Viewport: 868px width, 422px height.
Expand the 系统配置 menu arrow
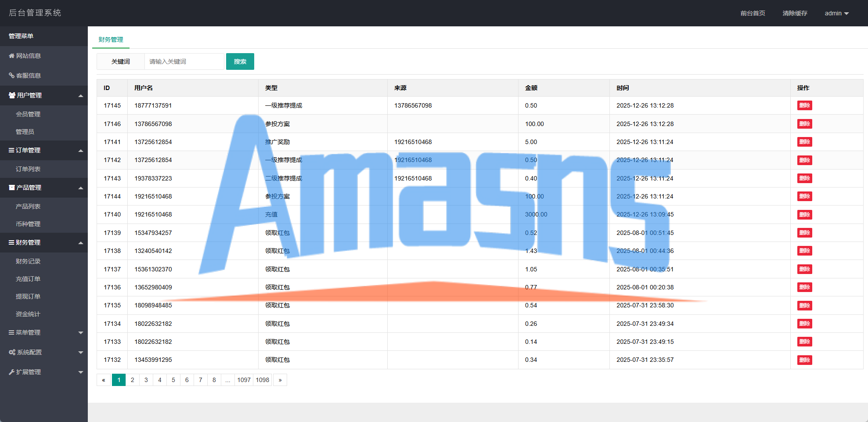click(81, 353)
